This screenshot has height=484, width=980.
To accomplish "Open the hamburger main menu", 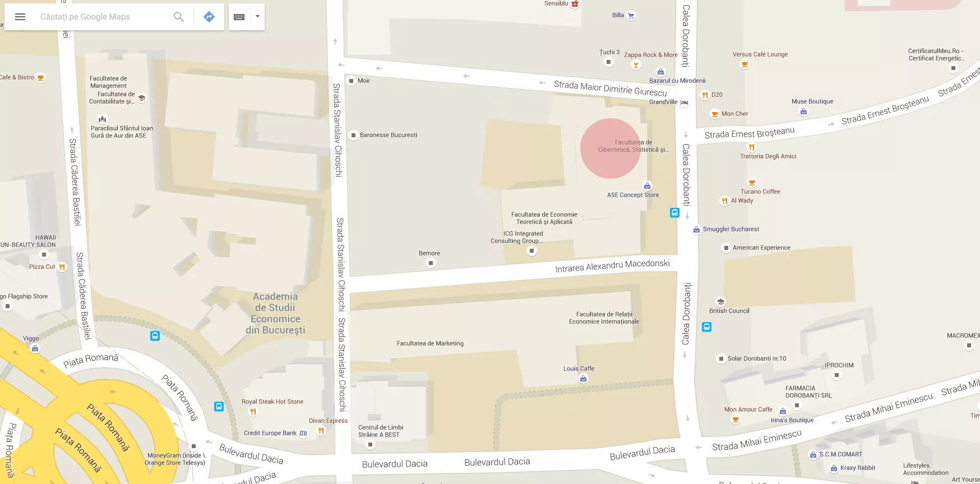I will tap(20, 17).
